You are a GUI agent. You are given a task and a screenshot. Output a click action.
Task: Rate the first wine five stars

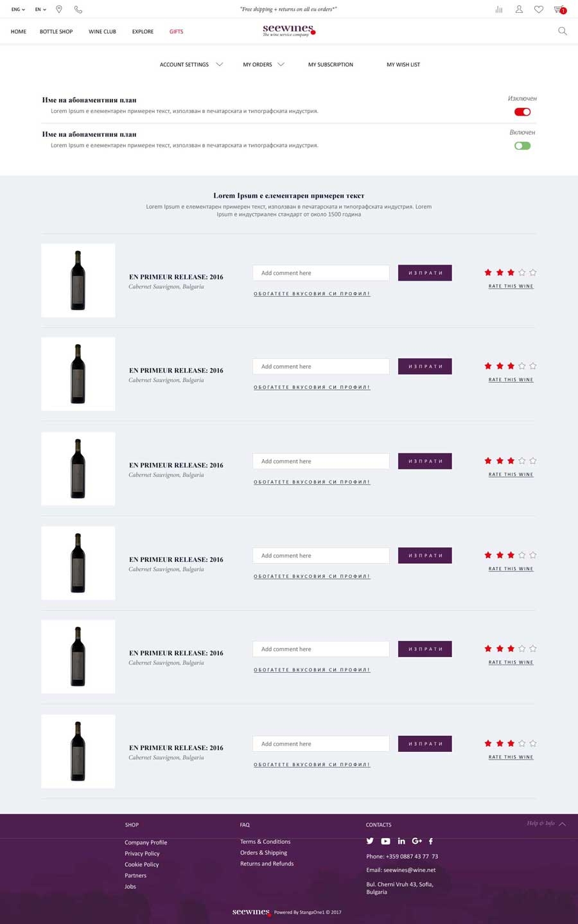533,272
